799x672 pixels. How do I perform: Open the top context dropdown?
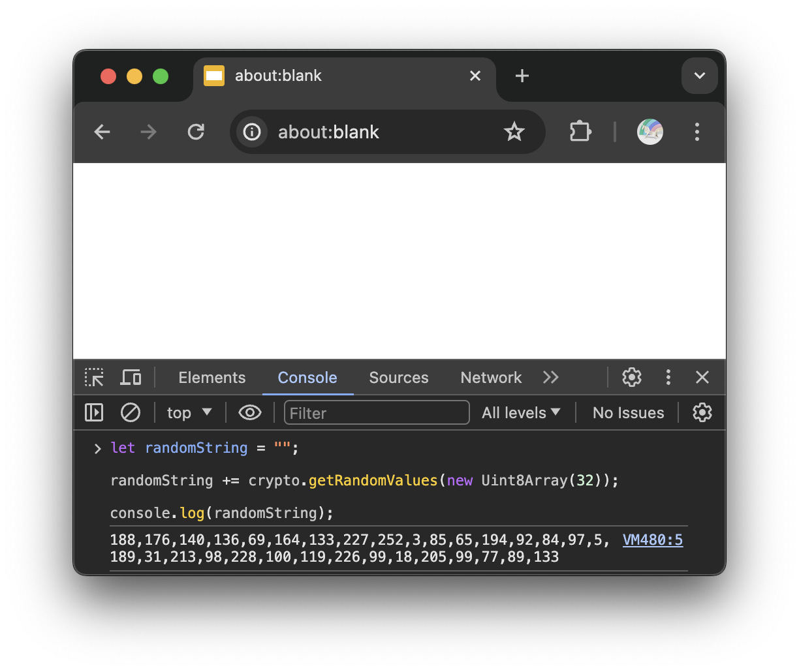pyautogui.click(x=189, y=412)
